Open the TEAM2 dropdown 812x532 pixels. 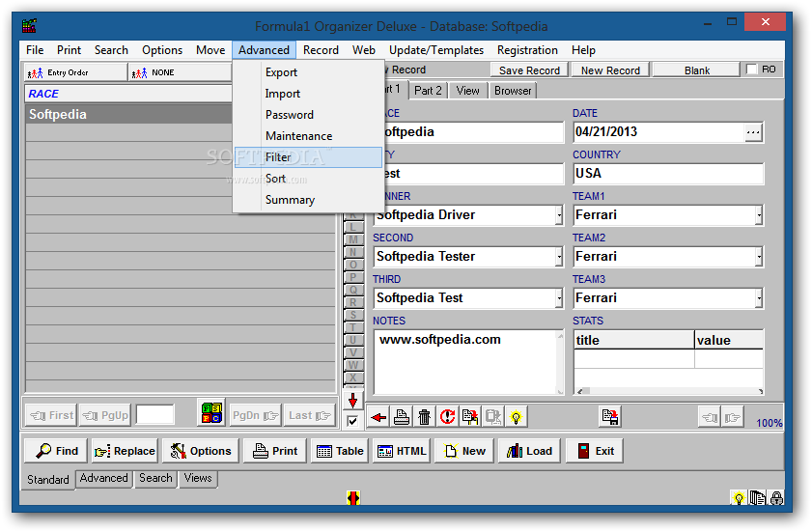759,257
